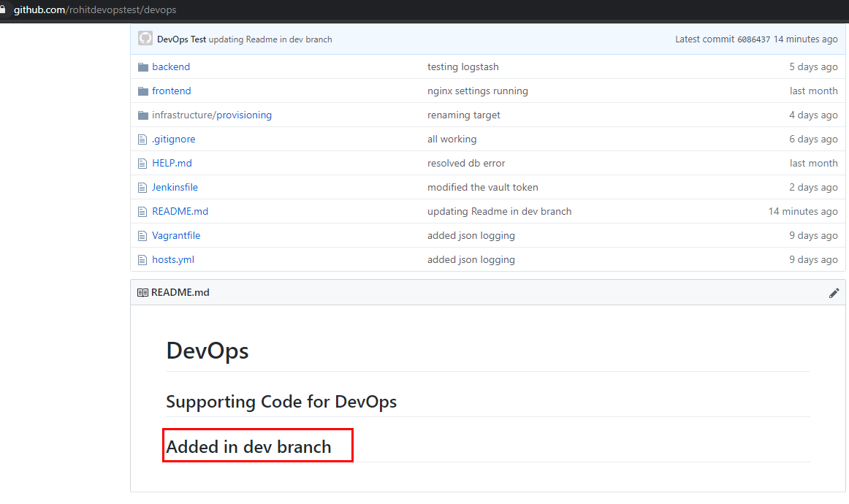Click '9 days ago' on hosts.yml row
Viewport: 849px width, 504px height.
coord(813,259)
